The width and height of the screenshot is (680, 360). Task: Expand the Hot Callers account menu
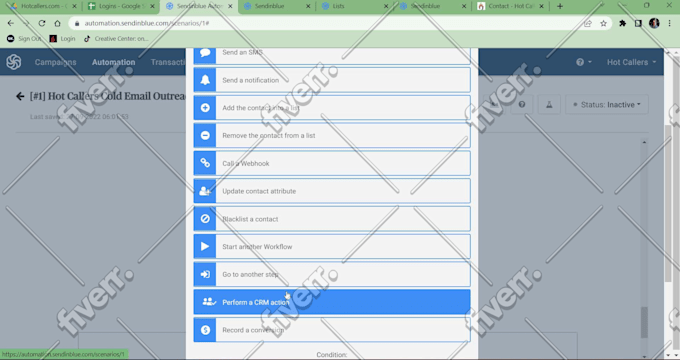click(x=631, y=62)
